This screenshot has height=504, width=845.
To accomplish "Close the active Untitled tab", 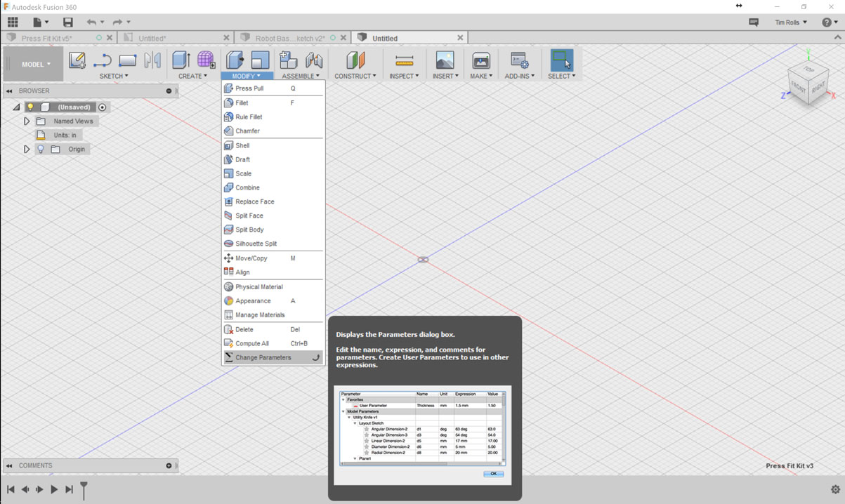I will pos(460,38).
